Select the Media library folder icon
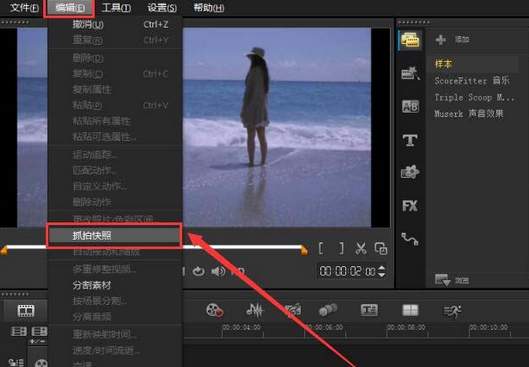The image size is (529, 367). click(410, 40)
